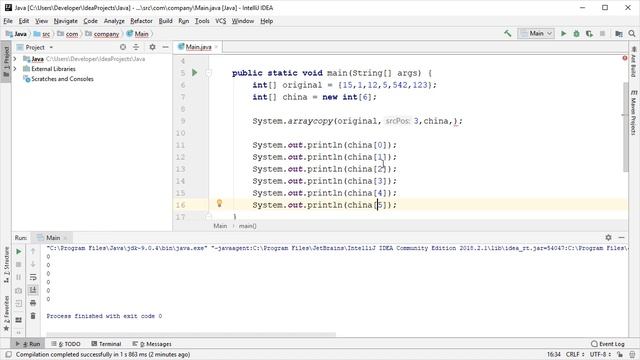
Task: Open the UTF-8 encoding selector
Action: coord(600,355)
